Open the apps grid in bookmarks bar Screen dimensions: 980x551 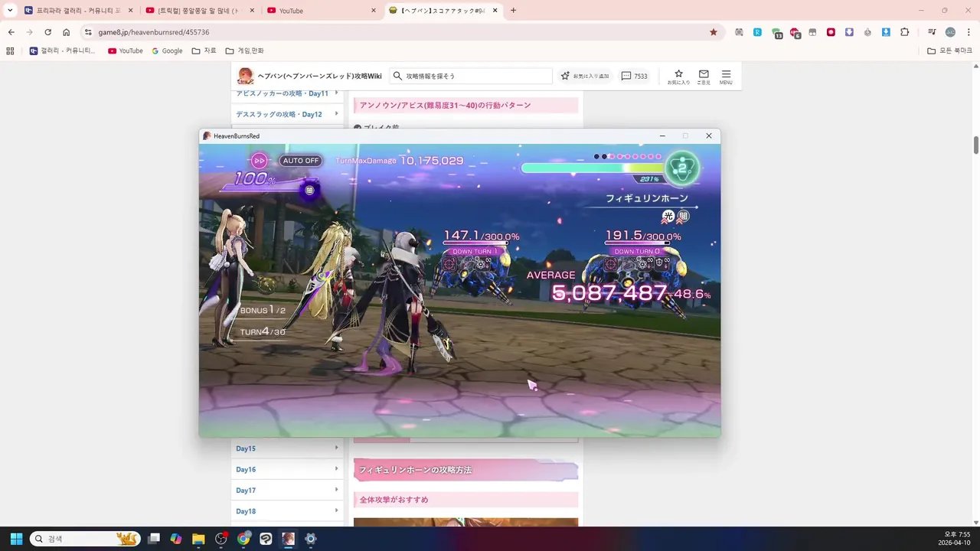[10, 51]
